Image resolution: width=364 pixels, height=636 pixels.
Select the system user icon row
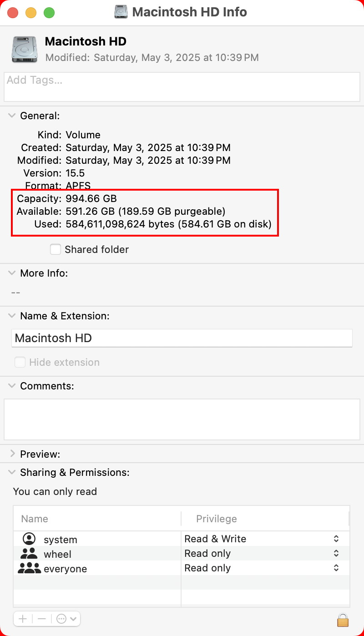coord(29,539)
